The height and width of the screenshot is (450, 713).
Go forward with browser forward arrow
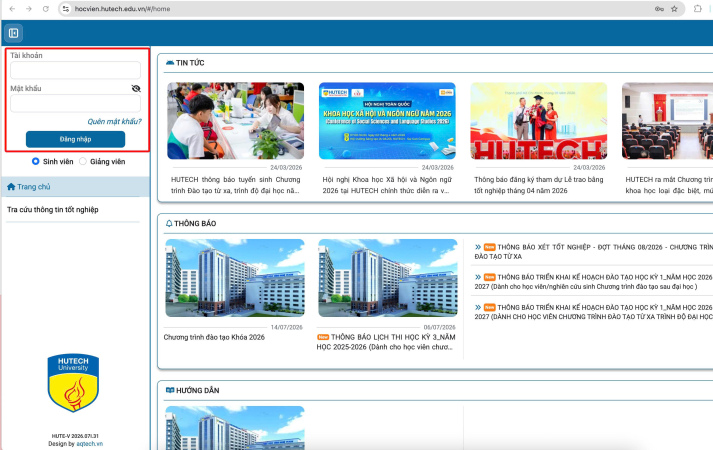(x=29, y=9)
